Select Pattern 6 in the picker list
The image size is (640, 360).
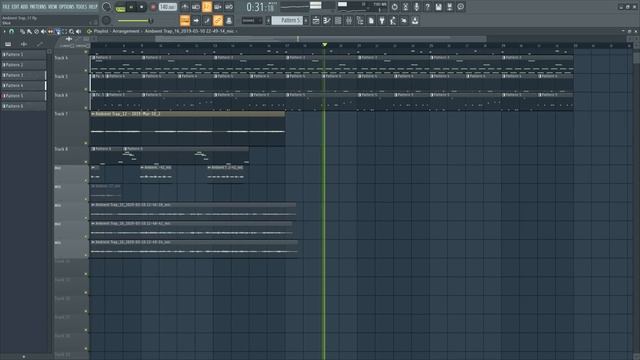coord(23,106)
